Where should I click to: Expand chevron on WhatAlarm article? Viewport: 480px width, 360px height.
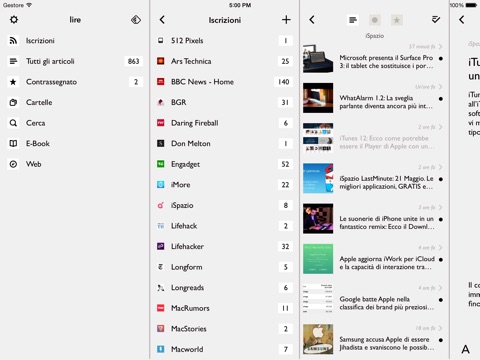click(x=441, y=87)
